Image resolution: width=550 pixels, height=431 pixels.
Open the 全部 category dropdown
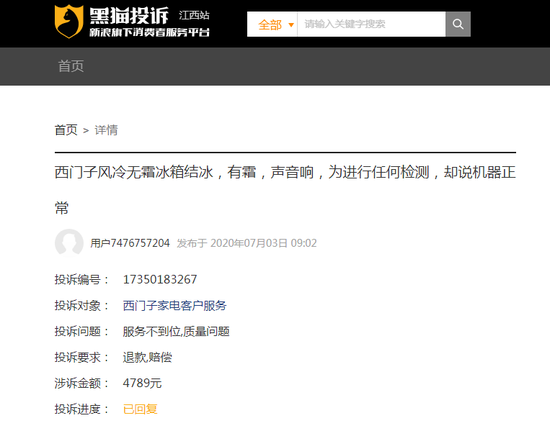click(x=272, y=24)
